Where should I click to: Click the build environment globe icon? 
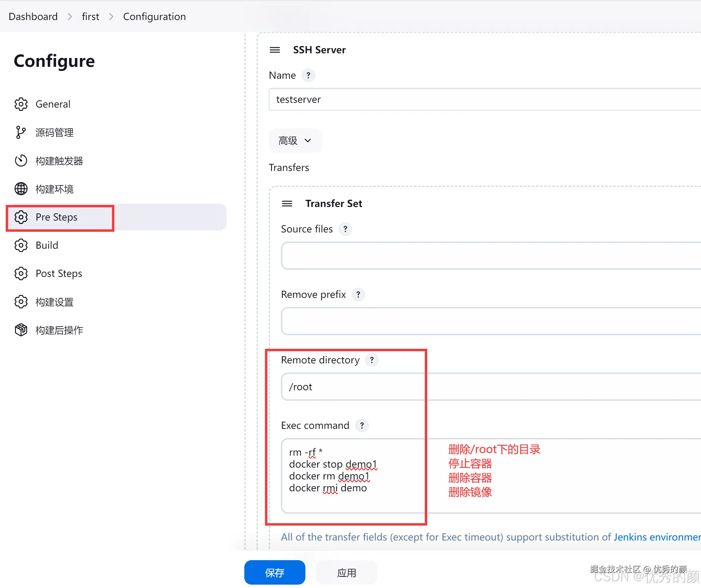pos(21,189)
